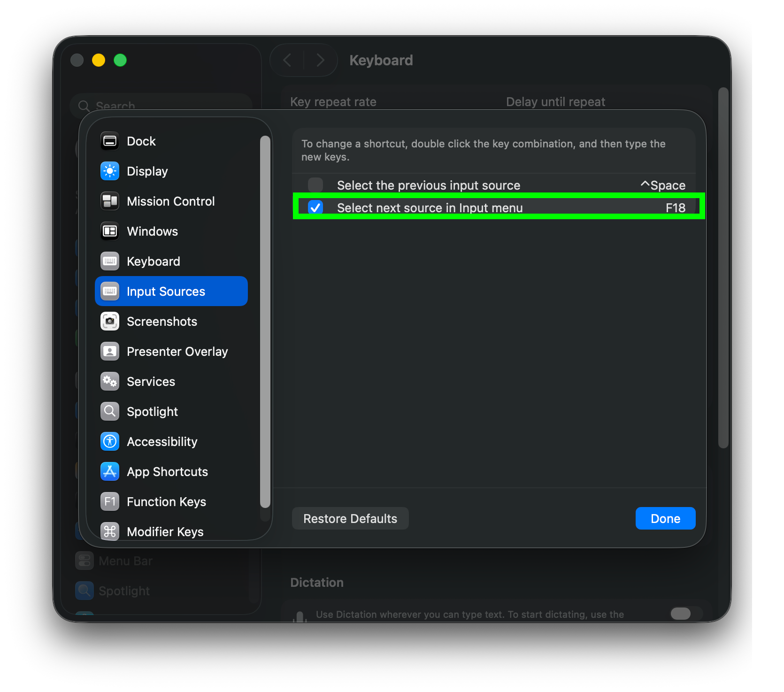Open the Display shortcuts category icon
The width and height of the screenshot is (784, 692).
click(x=110, y=171)
